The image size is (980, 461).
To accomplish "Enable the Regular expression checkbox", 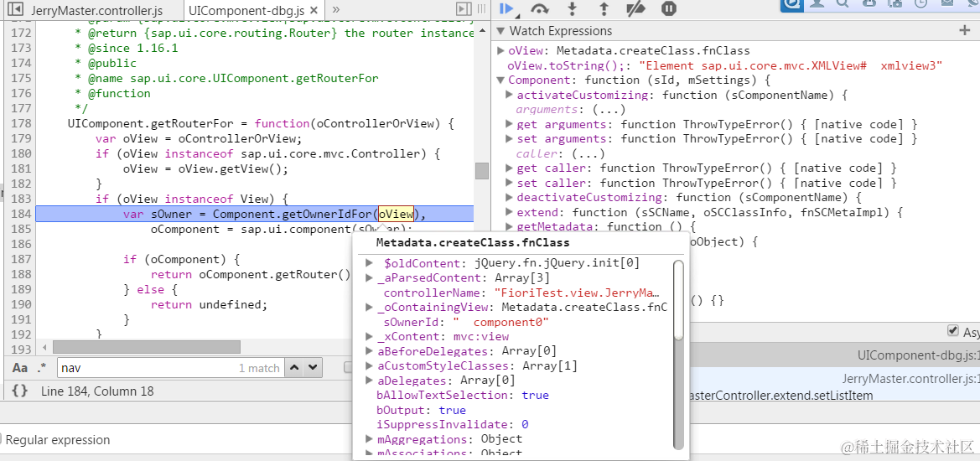I will point(1,439).
